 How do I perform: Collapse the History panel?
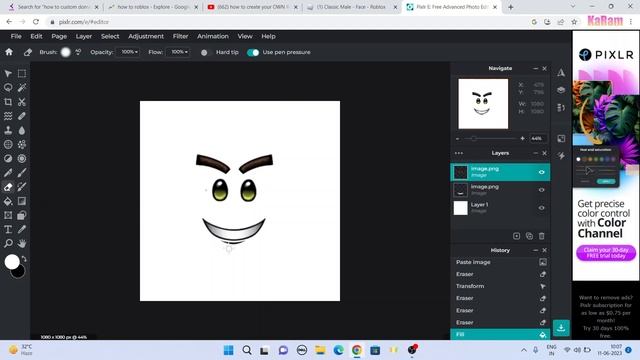point(536,250)
